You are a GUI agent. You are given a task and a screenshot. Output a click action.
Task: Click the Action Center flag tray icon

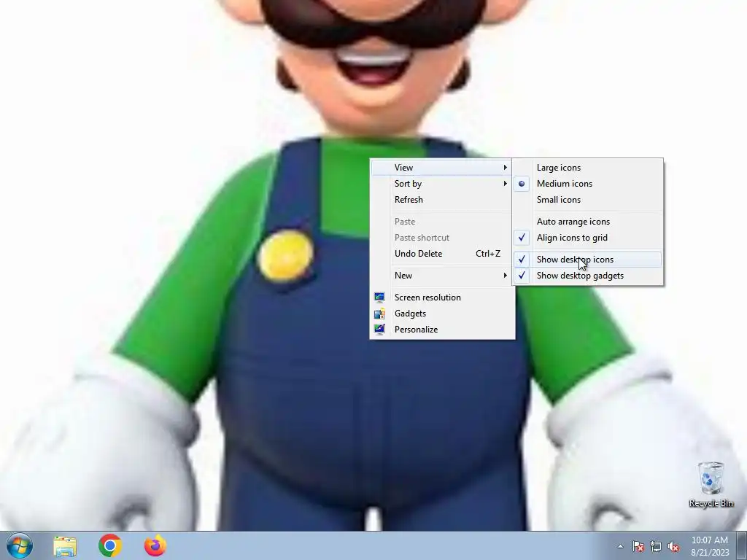pyautogui.click(x=638, y=546)
